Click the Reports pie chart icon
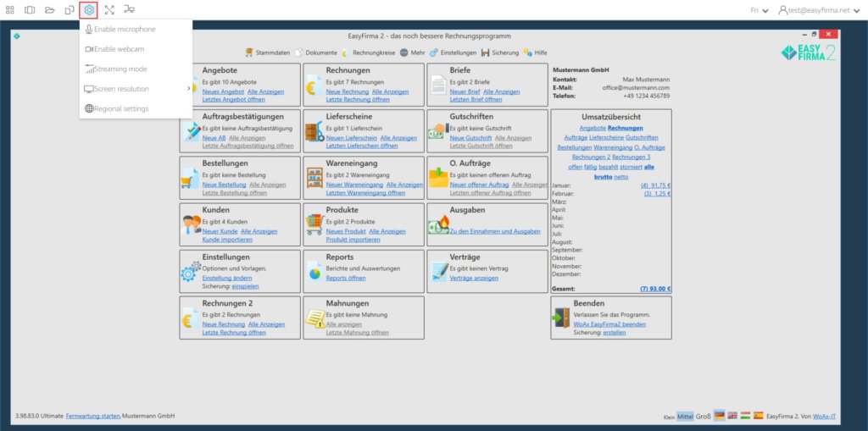Screen dimensions: 868x431 [x=314, y=272]
